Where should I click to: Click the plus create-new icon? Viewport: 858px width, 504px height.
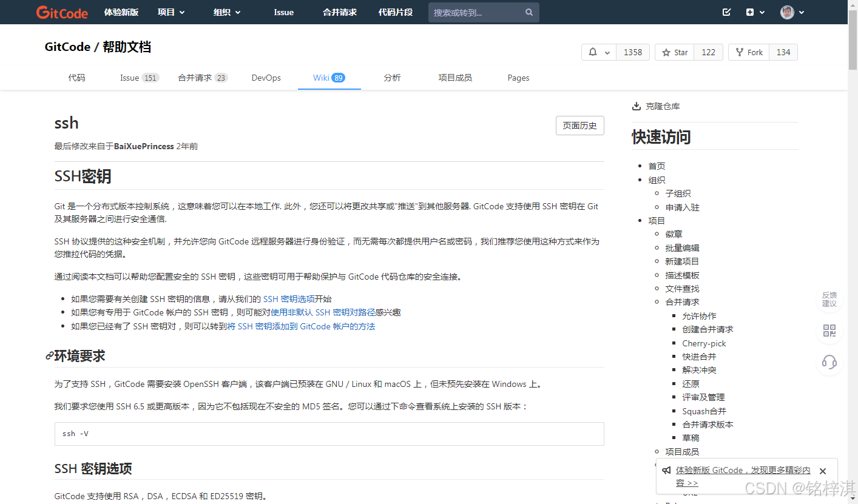tap(750, 12)
